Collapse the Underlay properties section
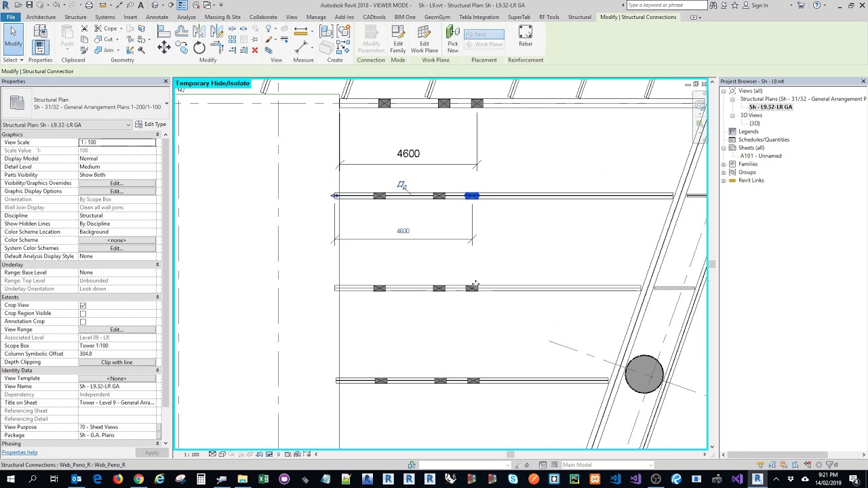This screenshot has height=488, width=868. coord(158,264)
